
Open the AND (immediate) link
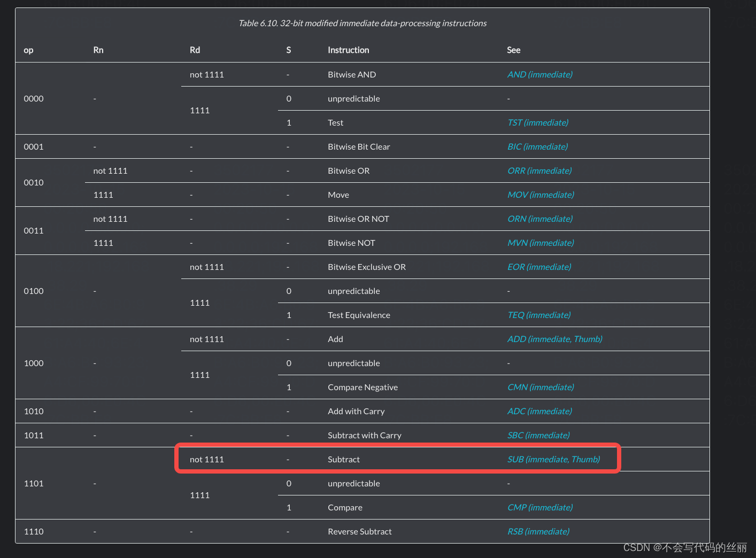(539, 75)
